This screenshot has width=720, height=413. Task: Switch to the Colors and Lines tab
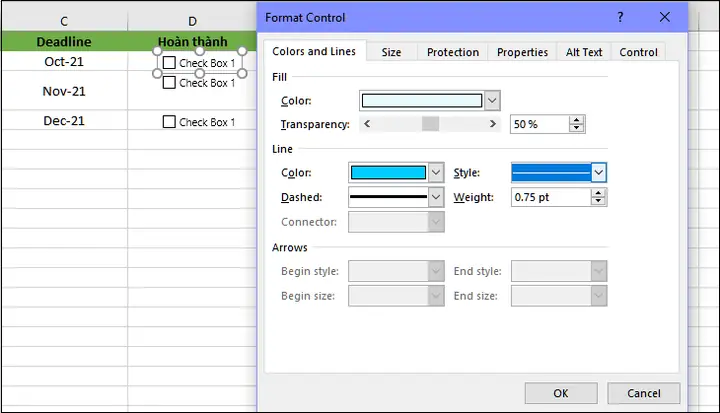coord(314,51)
